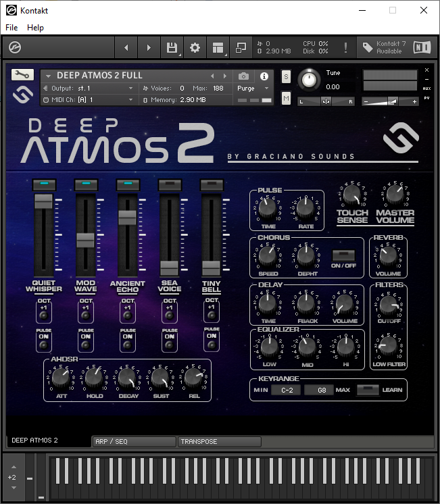
Task: Click the Graciano Sounds logo at right
Action: click(401, 138)
